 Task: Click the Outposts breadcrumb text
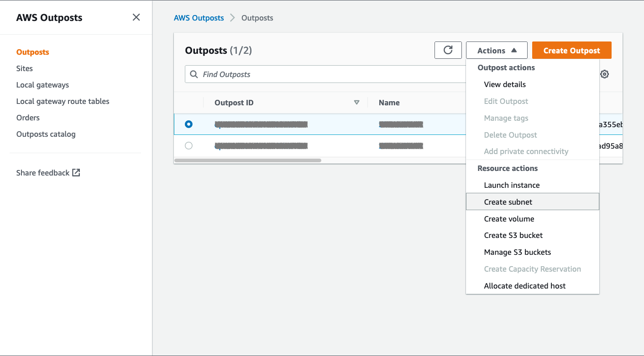tap(257, 18)
